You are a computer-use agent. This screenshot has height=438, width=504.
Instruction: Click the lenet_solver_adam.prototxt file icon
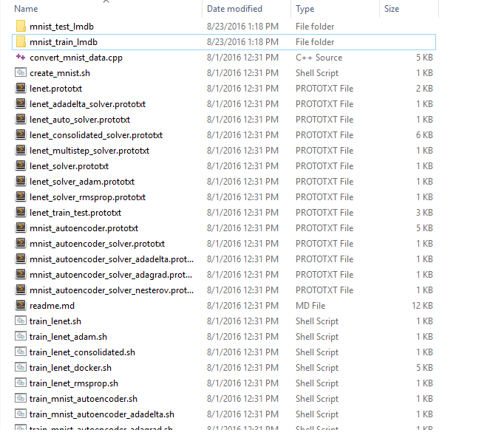[21, 181]
